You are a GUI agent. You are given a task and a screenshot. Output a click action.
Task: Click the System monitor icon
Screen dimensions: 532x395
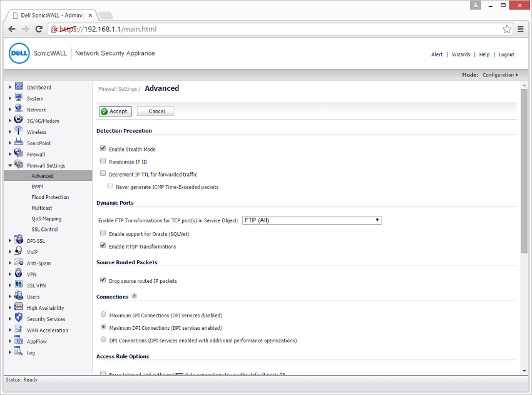(19, 98)
